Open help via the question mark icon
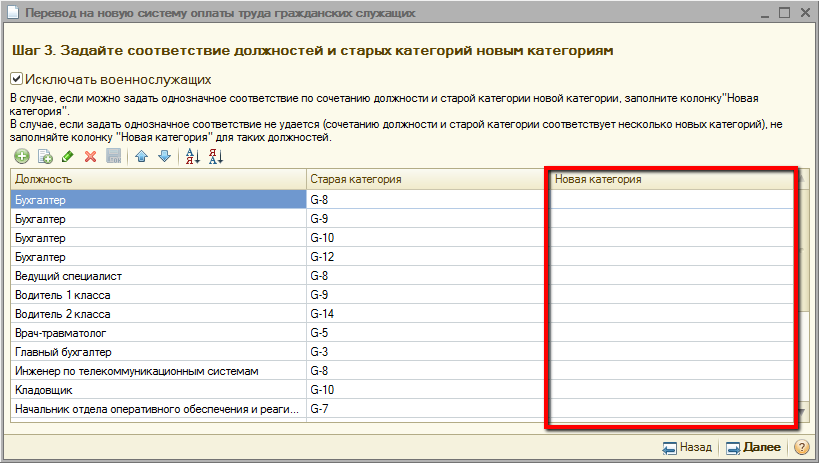819x463 pixels. [801, 447]
